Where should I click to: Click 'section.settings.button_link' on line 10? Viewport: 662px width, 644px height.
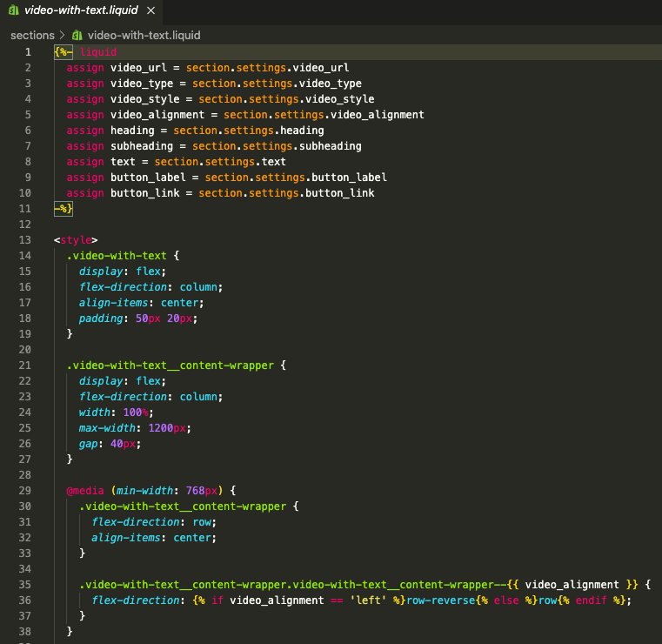coord(286,193)
